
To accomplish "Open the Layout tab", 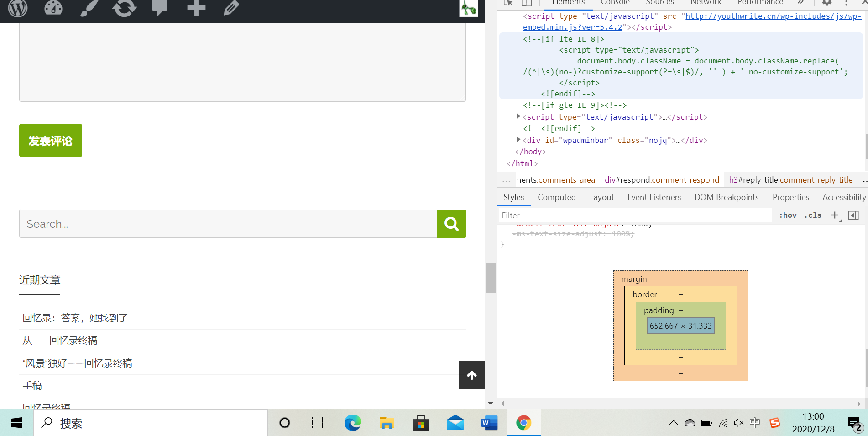I will (601, 197).
